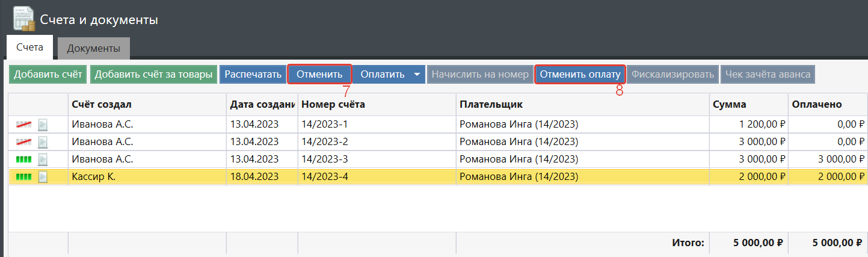Click the green paid status icon for invoice 14/2023-3
Image resolution: width=868 pixels, height=257 pixels.
tap(23, 159)
